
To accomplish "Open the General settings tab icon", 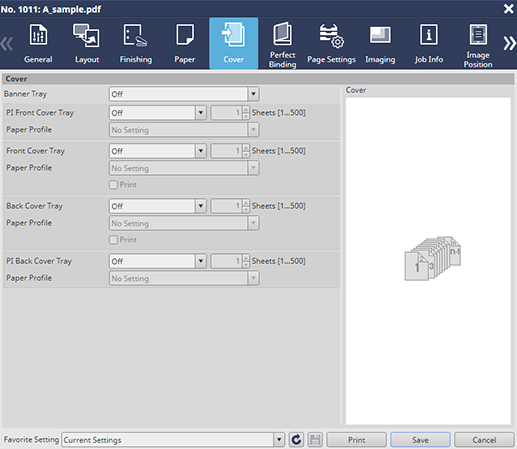I will [x=38, y=35].
